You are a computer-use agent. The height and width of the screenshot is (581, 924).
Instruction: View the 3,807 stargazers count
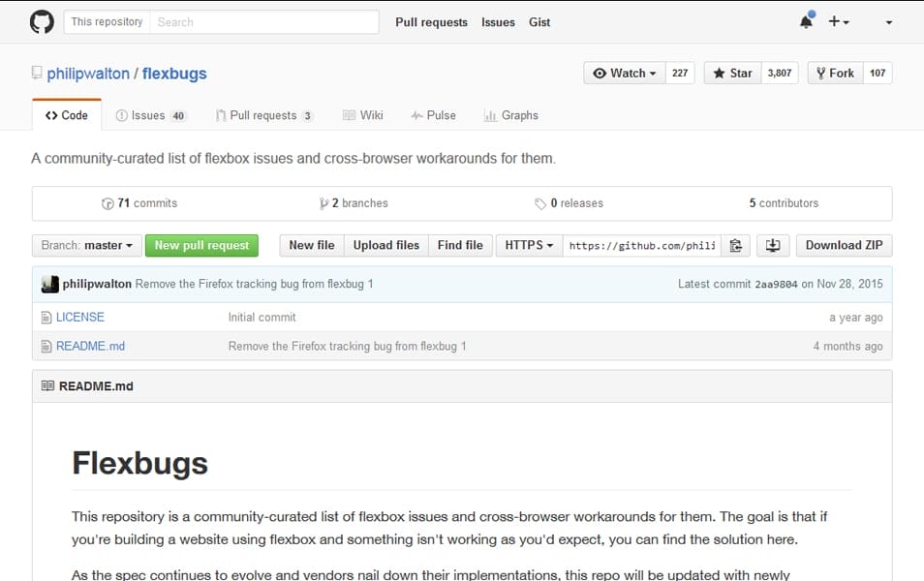pyautogui.click(x=780, y=73)
